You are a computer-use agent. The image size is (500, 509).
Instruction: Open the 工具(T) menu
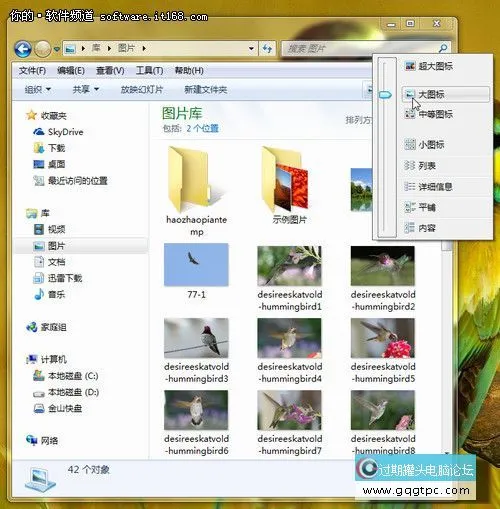[149, 70]
